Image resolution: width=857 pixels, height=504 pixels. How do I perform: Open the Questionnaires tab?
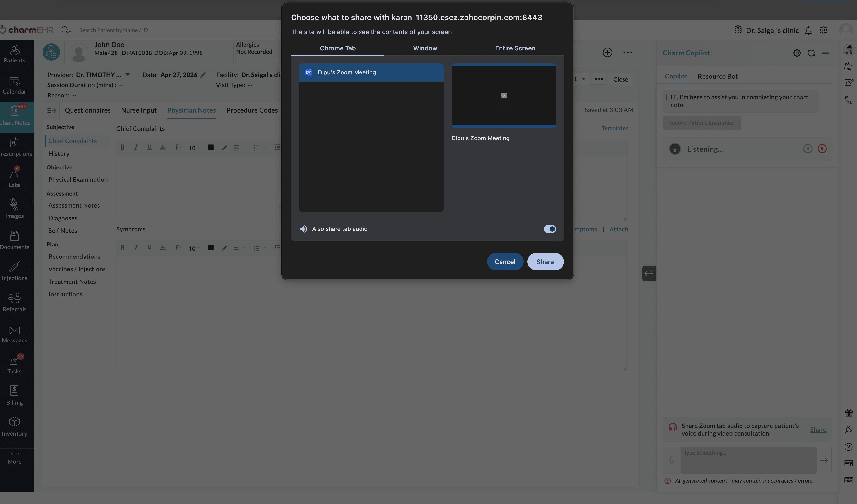coord(88,110)
